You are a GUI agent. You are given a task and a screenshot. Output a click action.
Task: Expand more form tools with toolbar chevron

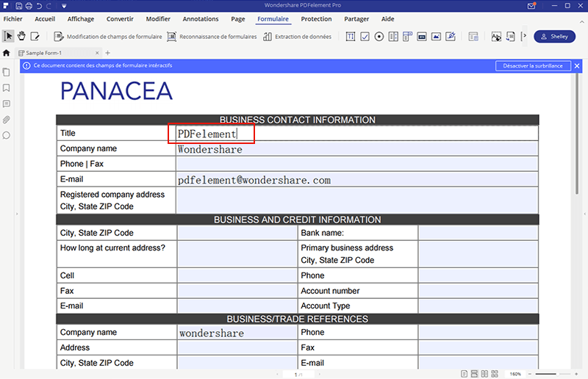[x=523, y=36]
